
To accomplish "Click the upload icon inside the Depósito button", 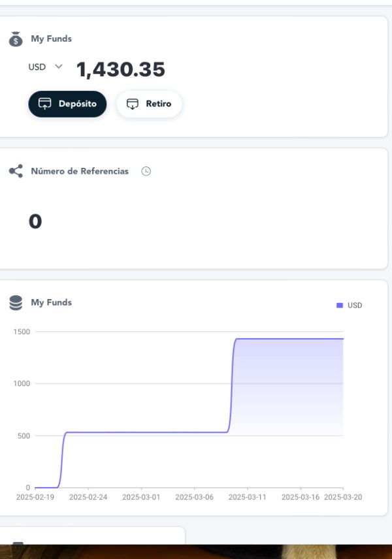I will tap(45, 104).
